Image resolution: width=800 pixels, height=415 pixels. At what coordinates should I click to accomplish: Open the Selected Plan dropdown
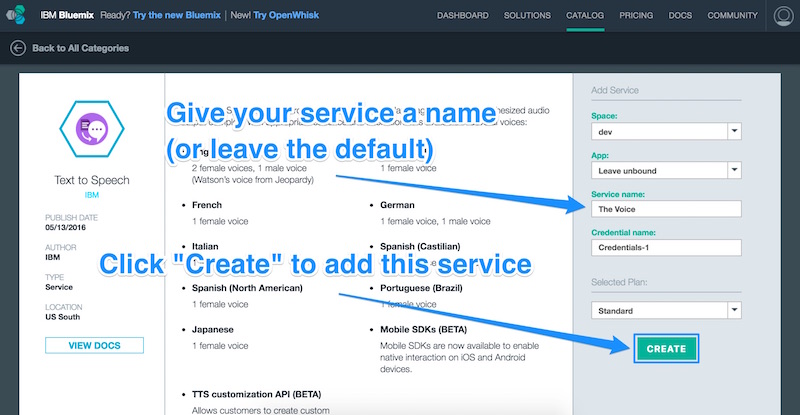[665, 311]
